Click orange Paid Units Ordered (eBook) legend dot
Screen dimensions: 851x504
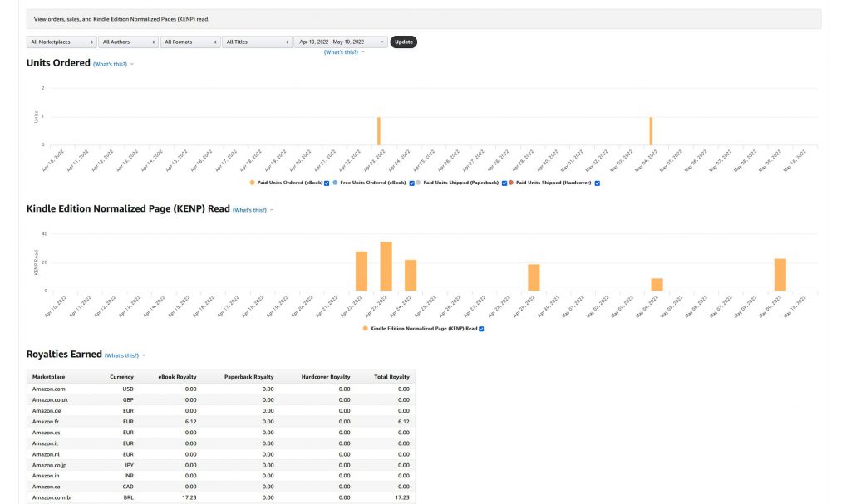click(x=253, y=183)
